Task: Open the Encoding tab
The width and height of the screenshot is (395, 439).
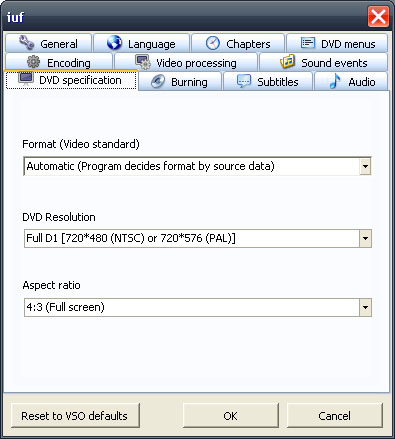Action: point(59,62)
